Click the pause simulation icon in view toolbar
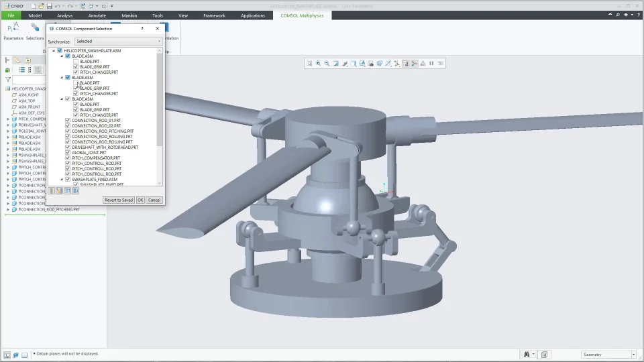Viewport: 644px width, 362px height. (x=431, y=64)
